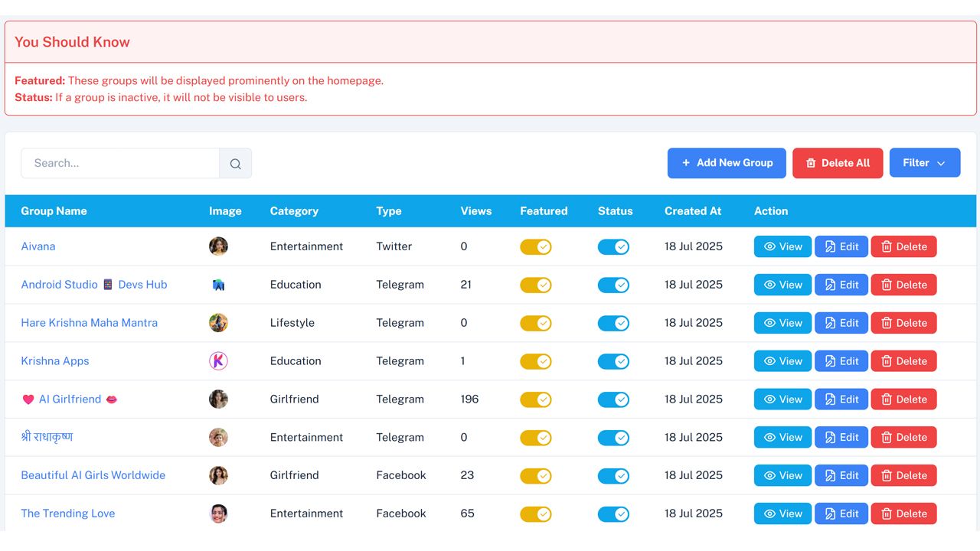Click the search magnifier icon button

tap(235, 163)
